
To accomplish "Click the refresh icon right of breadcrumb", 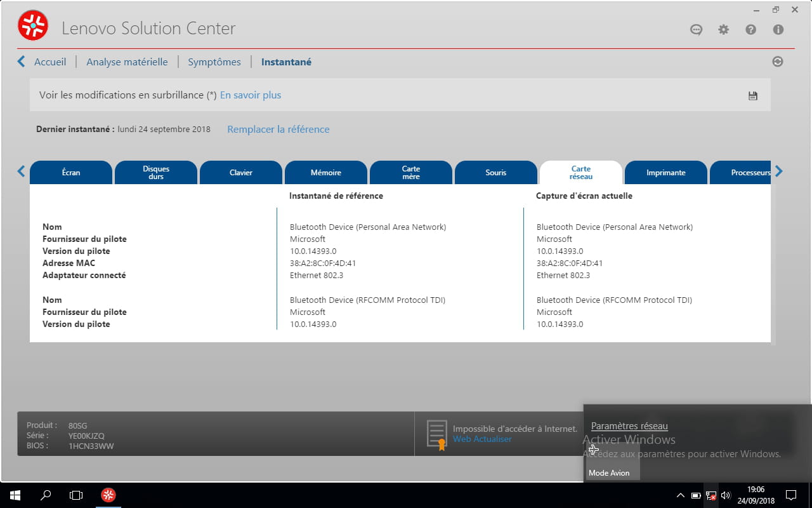I will click(x=778, y=62).
